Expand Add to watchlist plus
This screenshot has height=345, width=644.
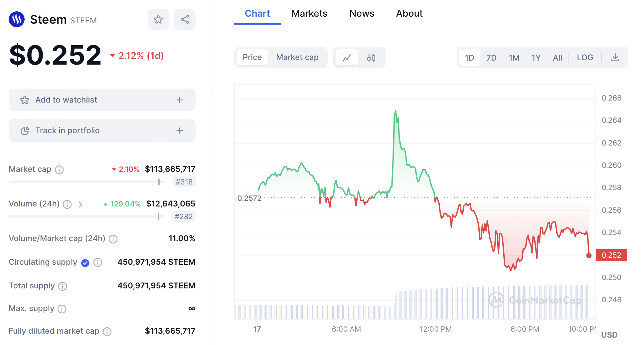click(180, 100)
